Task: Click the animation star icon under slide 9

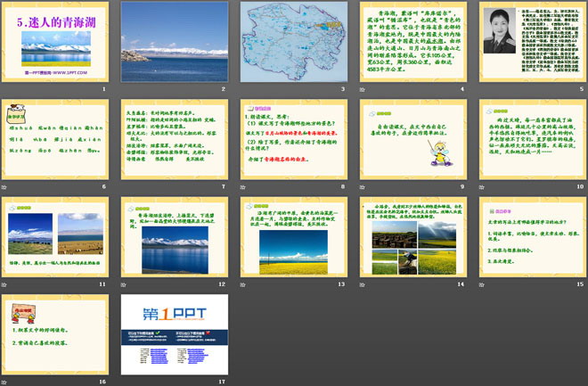Action: point(362,187)
